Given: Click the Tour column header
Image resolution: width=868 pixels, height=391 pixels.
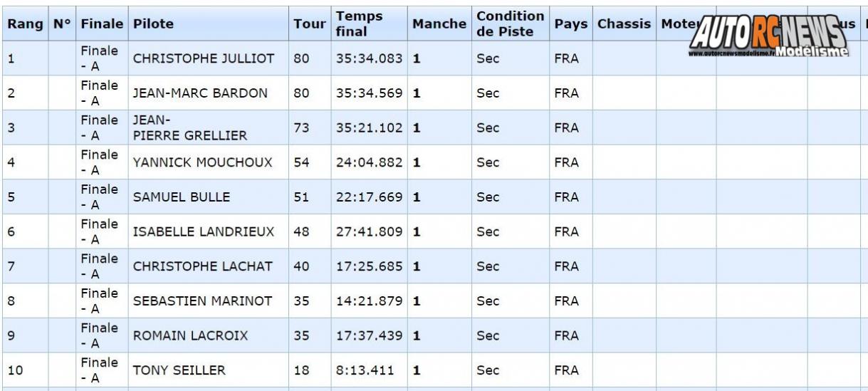Looking at the screenshot, I should [x=310, y=24].
